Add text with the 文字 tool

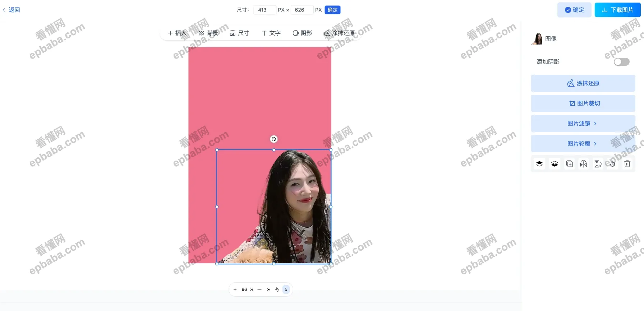click(x=271, y=33)
